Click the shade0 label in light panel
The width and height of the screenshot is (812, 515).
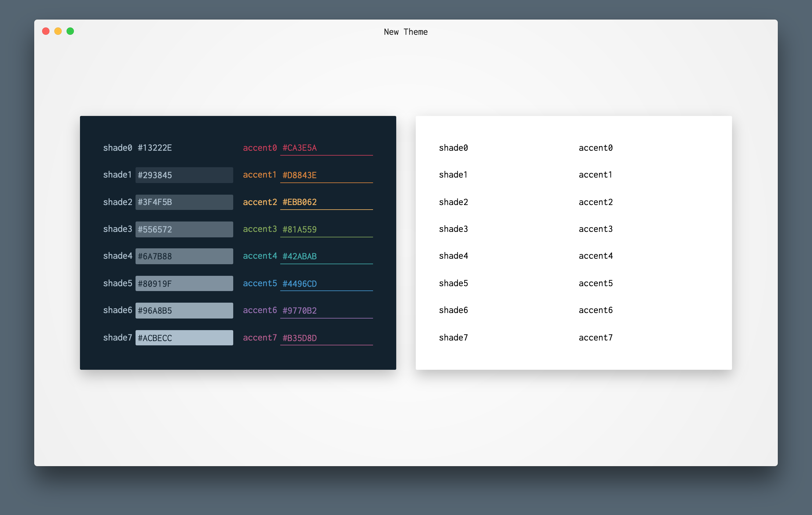(x=453, y=148)
